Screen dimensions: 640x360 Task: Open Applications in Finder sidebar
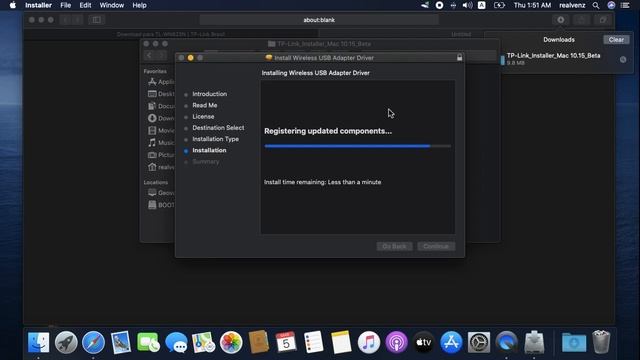pyautogui.click(x=161, y=82)
